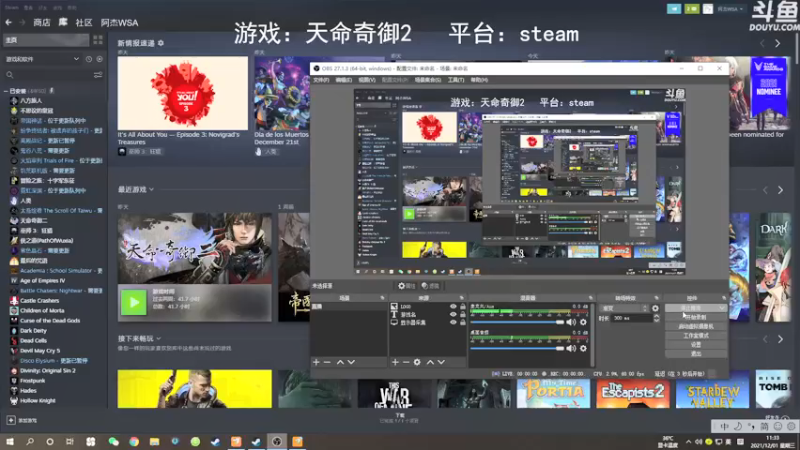
Task: Move scene down with arrow icon
Action: click(x=351, y=362)
